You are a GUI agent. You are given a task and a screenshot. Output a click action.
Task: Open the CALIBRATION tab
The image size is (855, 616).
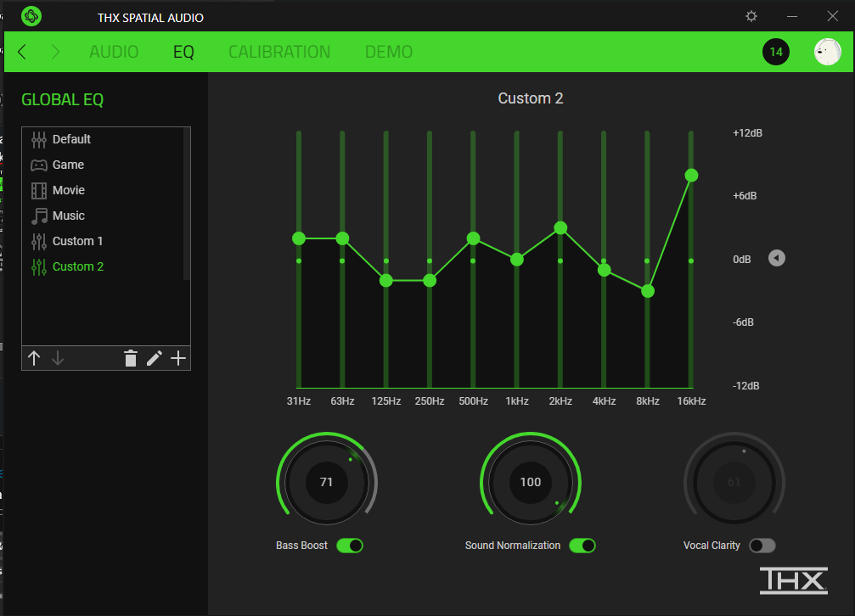(x=279, y=52)
